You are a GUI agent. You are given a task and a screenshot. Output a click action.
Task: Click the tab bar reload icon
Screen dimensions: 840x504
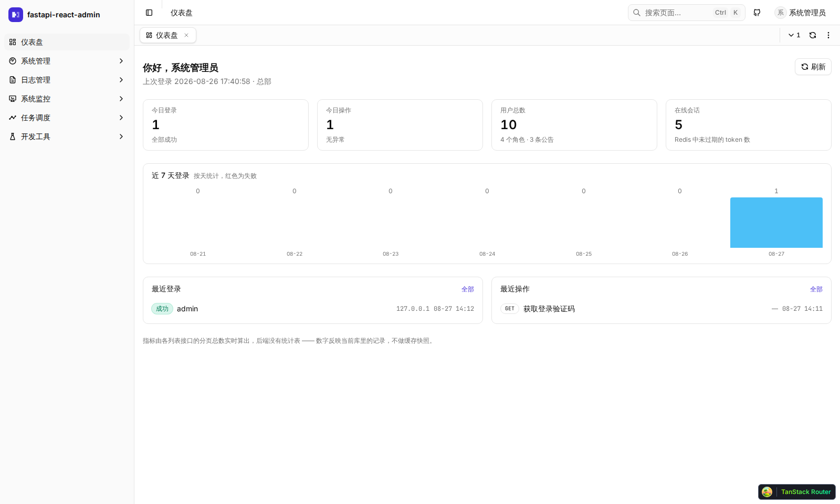(x=813, y=35)
